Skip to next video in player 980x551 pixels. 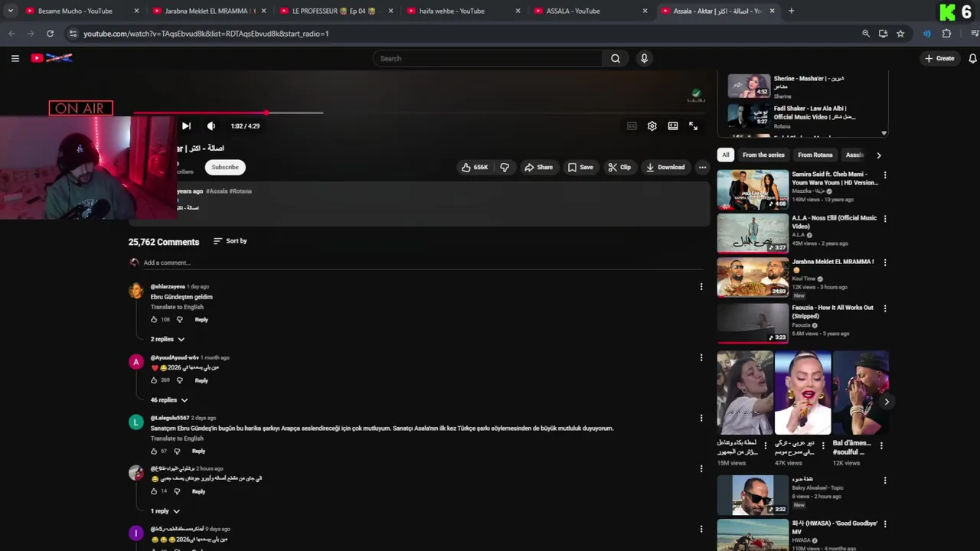tap(186, 126)
